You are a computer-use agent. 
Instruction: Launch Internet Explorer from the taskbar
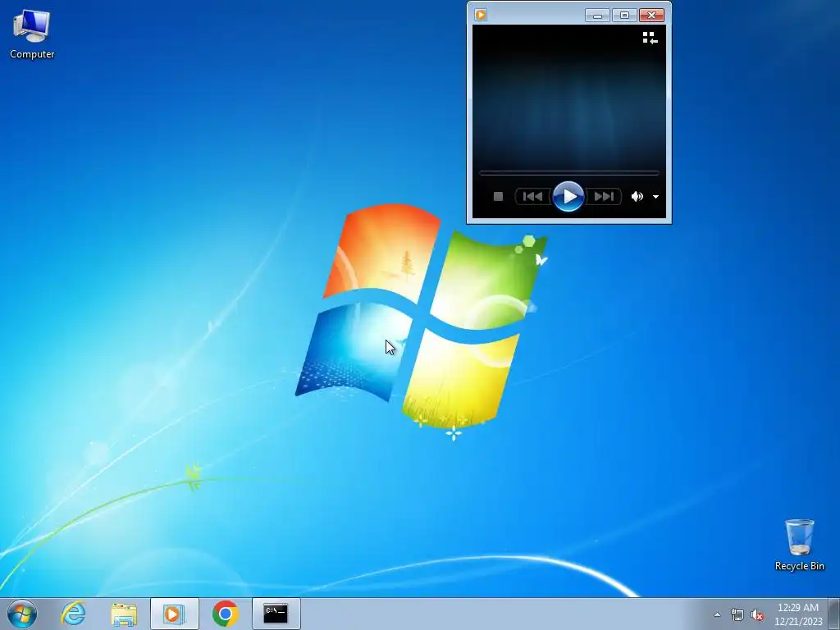73,614
